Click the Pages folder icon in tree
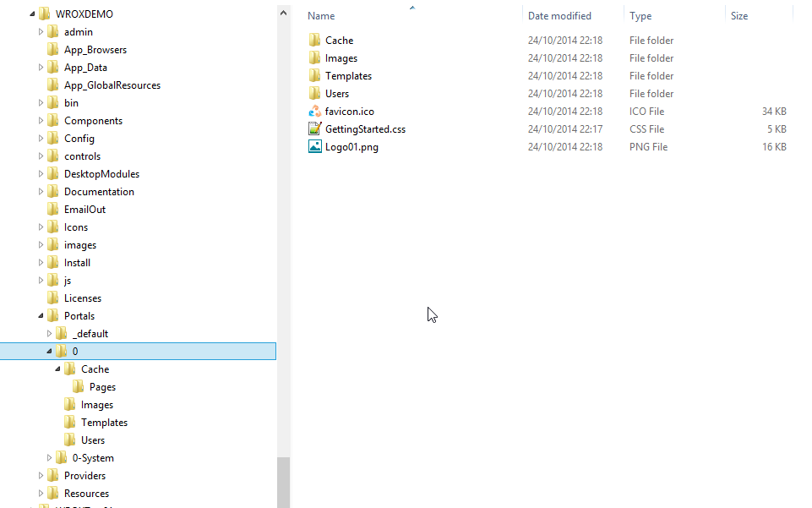 pyautogui.click(x=79, y=387)
